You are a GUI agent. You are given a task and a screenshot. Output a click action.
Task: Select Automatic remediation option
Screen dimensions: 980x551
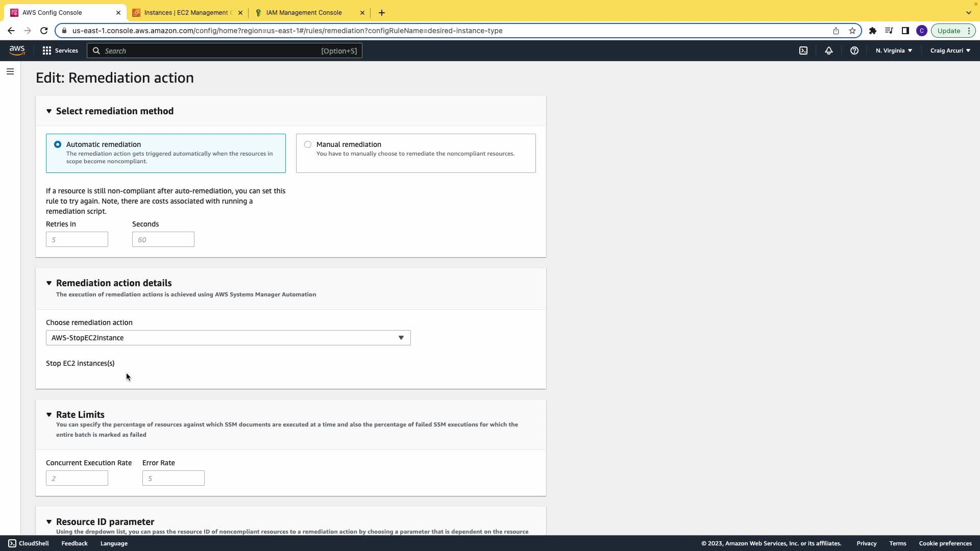point(58,144)
